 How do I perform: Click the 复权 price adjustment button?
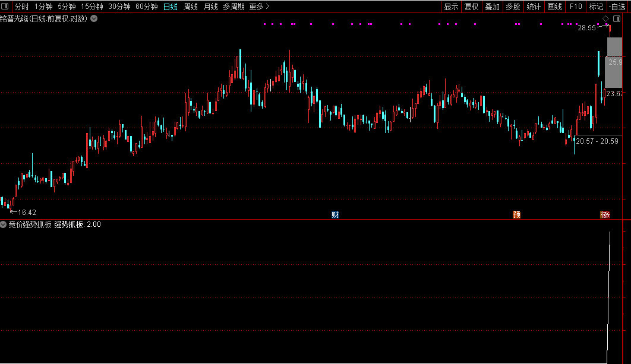point(471,7)
